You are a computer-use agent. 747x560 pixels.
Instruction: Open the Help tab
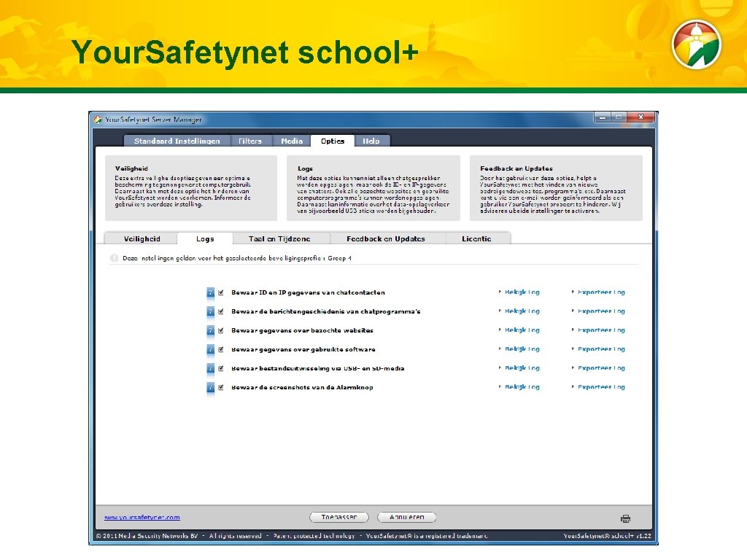[x=371, y=141]
